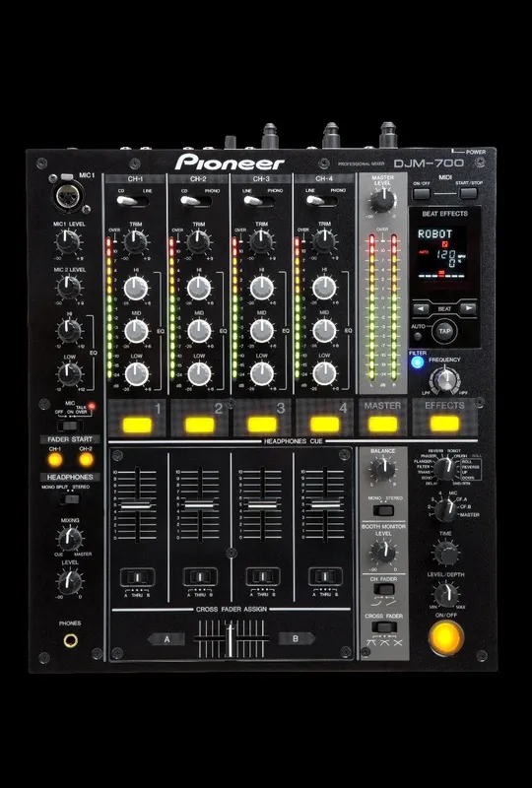The image size is (532, 788).
Task: Click the MIDI START/STOP button
Action: 468,193
